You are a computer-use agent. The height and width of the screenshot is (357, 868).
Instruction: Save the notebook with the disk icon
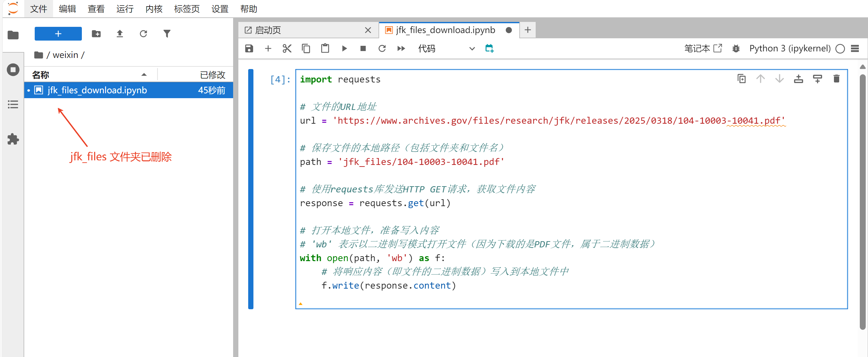click(x=249, y=48)
